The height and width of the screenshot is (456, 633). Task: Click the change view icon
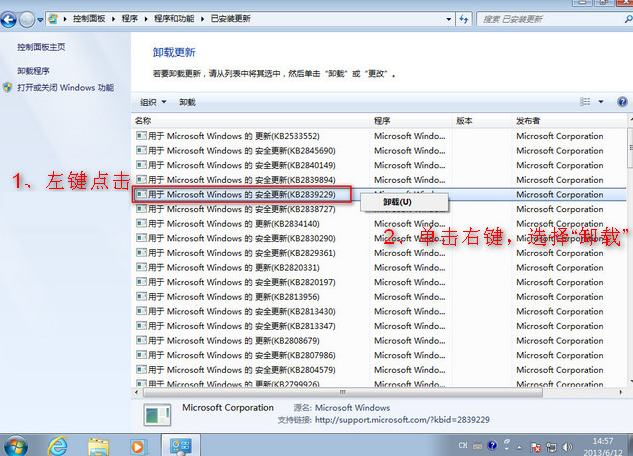tap(585, 102)
